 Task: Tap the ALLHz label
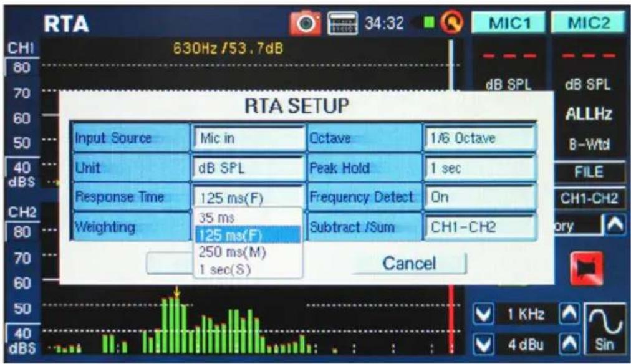pyautogui.click(x=589, y=115)
